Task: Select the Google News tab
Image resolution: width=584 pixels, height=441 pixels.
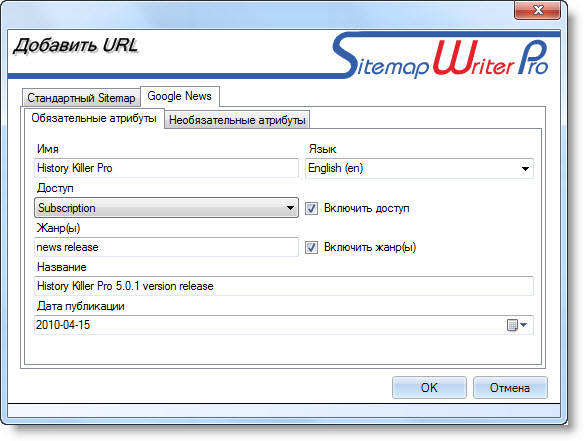Action: [180, 96]
